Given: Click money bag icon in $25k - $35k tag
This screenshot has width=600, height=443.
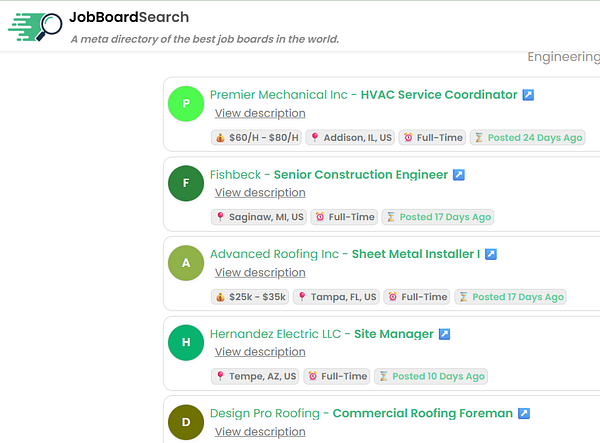Looking at the screenshot, I should (x=220, y=297).
